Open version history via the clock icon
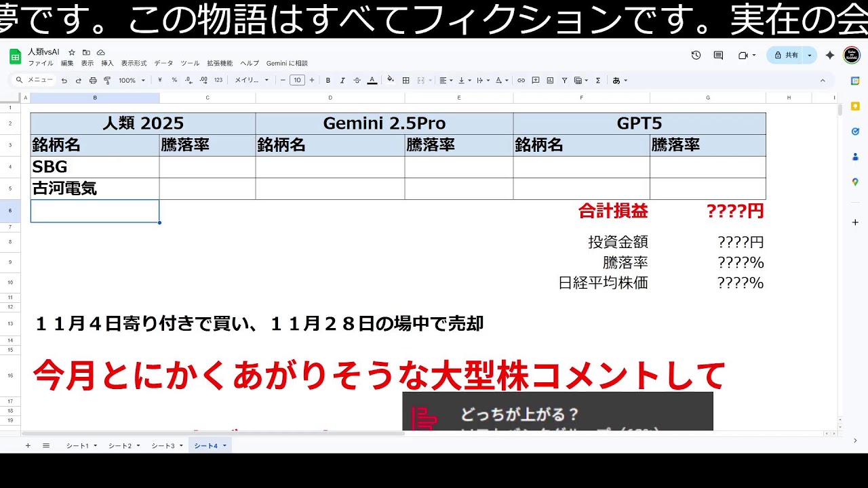Viewport: 868px width, 488px height. (696, 55)
